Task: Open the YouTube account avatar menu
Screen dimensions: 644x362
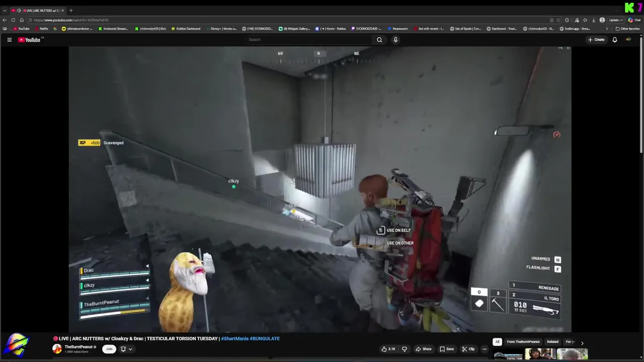Action: (628, 40)
